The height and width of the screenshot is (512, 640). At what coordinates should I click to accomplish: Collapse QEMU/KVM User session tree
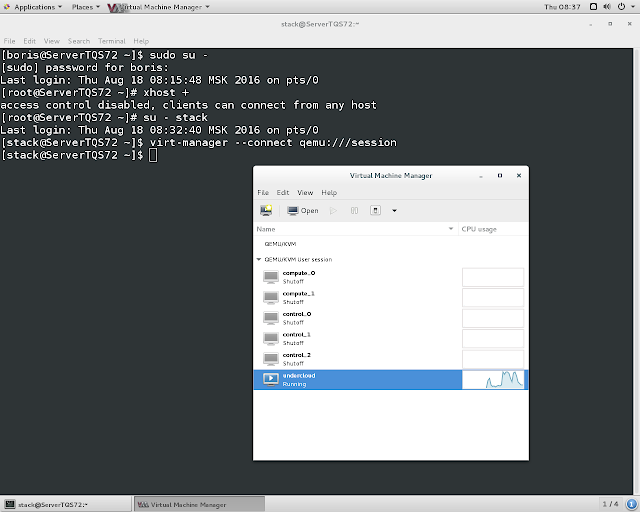(259, 259)
